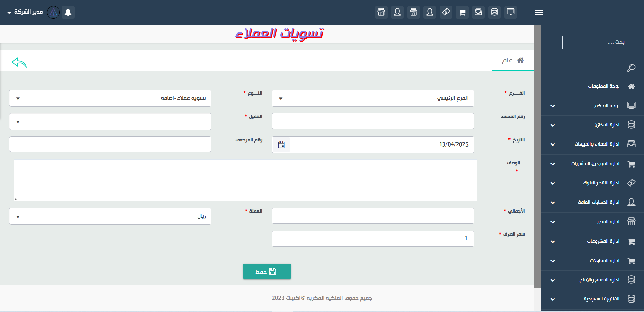Expand the ادارة الحسابات العامة chevron
This screenshot has height=312, width=644.
click(x=553, y=203)
